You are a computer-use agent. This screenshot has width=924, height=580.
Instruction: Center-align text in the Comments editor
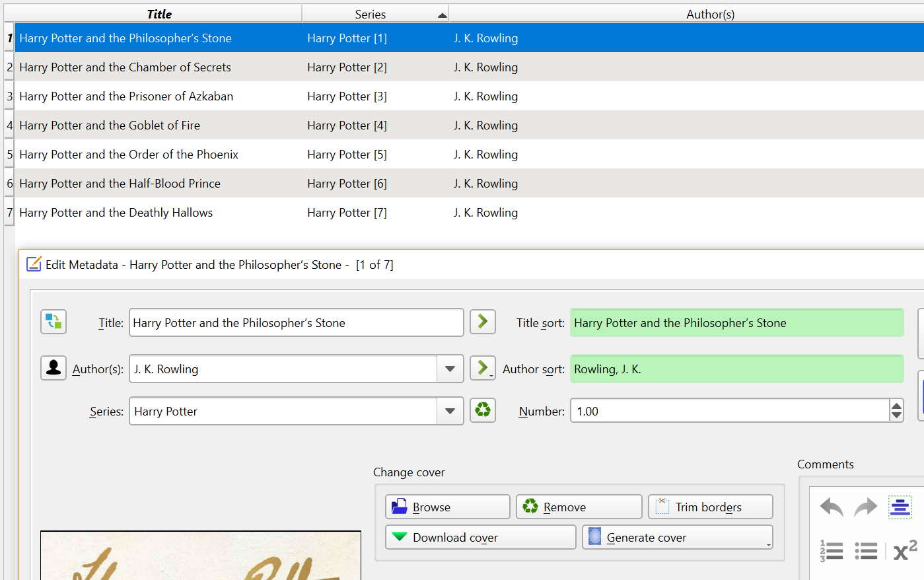tap(900, 507)
